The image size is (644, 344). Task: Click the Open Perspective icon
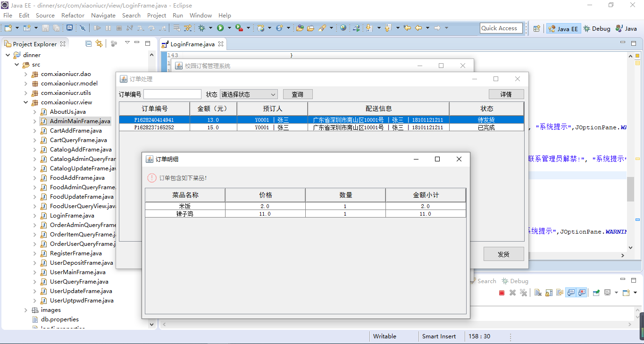pyautogui.click(x=536, y=29)
